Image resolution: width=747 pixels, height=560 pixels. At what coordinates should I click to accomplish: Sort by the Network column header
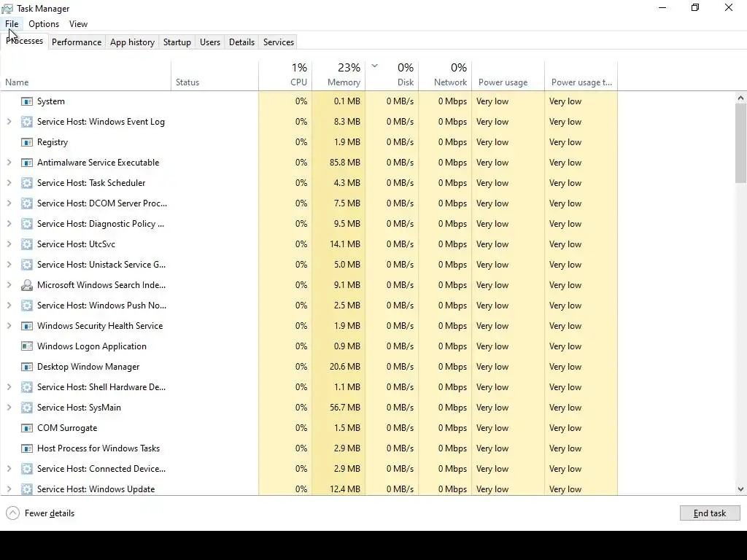coord(446,76)
